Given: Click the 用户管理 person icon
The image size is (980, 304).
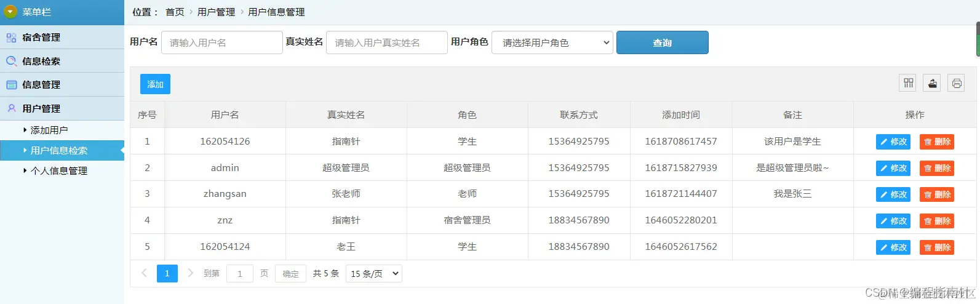Looking at the screenshot, I should [11, 108].
